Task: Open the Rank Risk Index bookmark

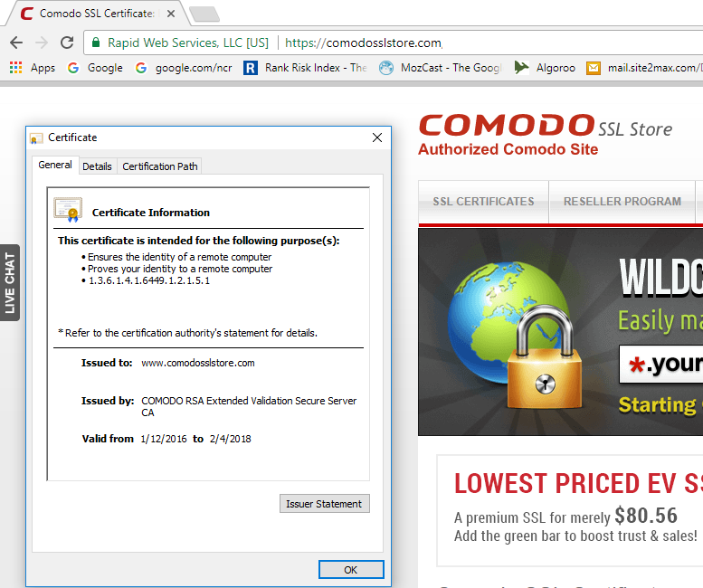Action: pos(305,68)
